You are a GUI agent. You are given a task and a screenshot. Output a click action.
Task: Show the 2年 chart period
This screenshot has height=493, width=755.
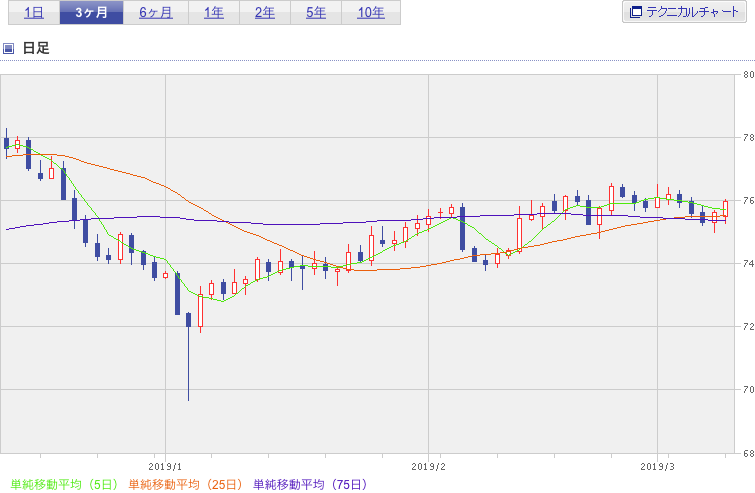pyautogui.click(x=265, y=13)
